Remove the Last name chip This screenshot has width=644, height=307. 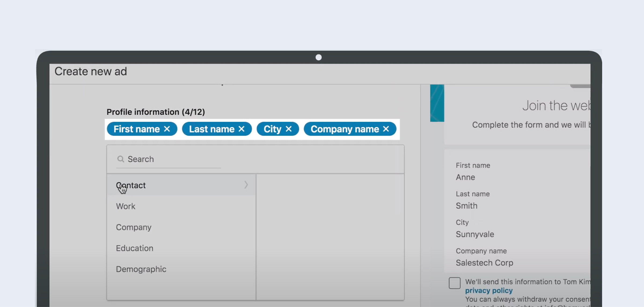[x=241, y=129]
